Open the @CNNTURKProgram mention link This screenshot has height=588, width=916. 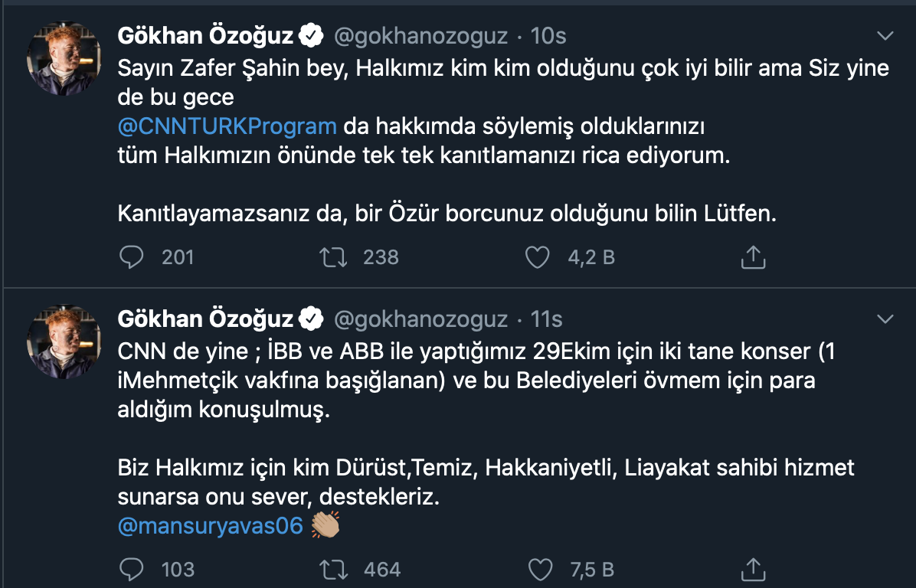click(227, 126)
